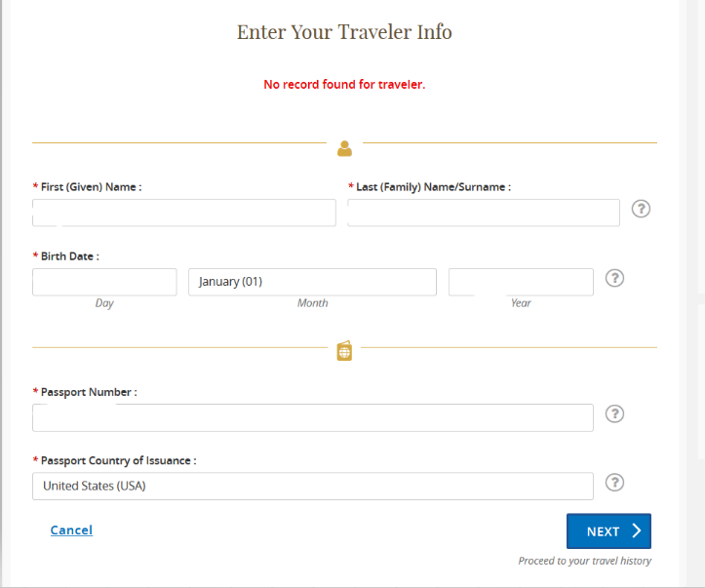Viewport: 705px width, 588px height.
Task: Follow the Cancel link
Action: pyautogui.click(x=71, y=530)
